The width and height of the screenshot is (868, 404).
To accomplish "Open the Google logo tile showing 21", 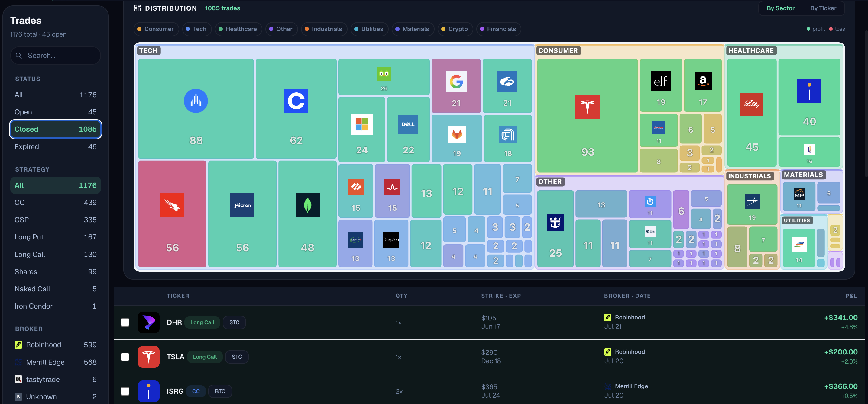I will click(x=456, y=86).
